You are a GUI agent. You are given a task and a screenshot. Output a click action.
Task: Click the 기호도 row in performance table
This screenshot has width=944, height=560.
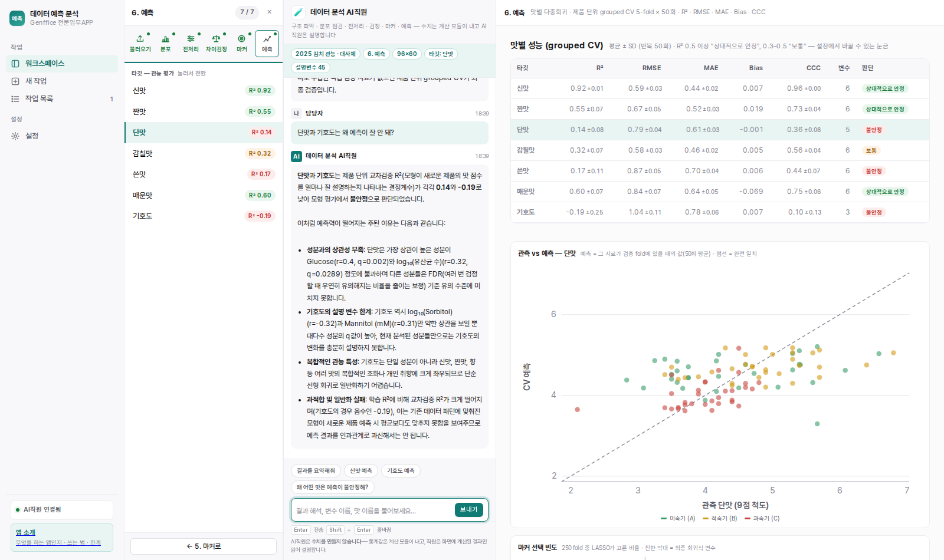click(720, 212)
